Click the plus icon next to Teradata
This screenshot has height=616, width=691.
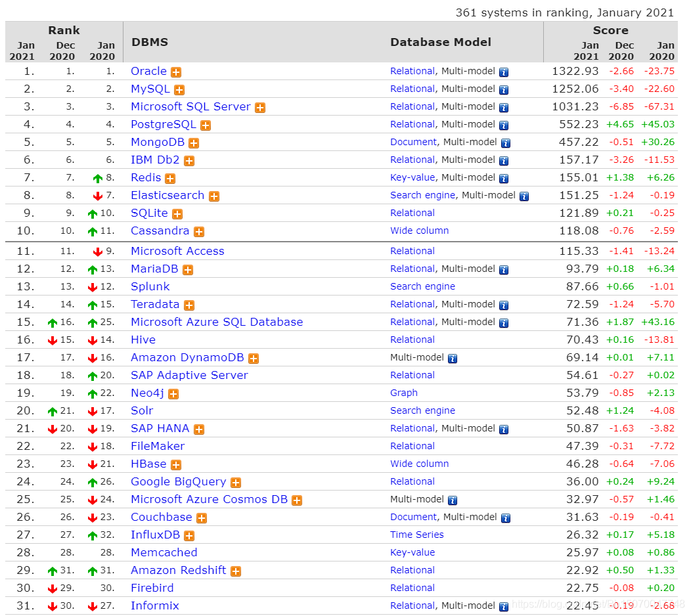coord(189,305)
